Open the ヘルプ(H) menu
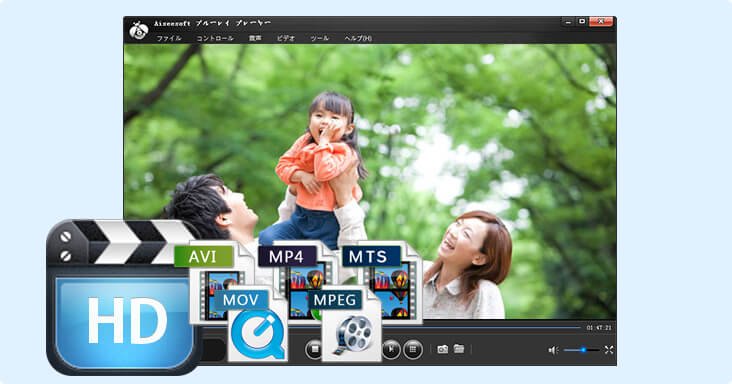Screen dimensions: 732x384 358,38
